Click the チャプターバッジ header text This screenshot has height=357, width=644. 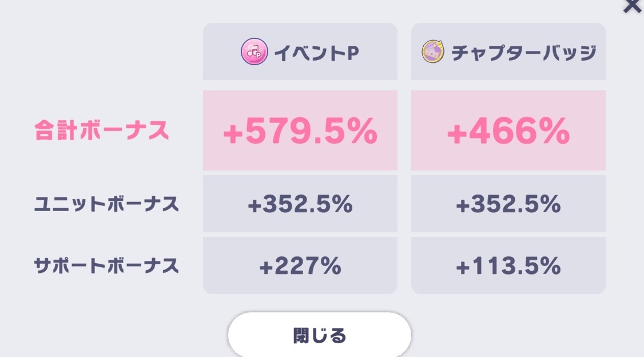(524, 53)
